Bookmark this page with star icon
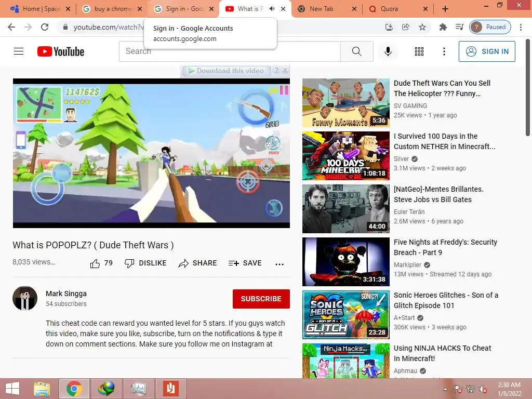The height and width of the screenshot is (399, 532). [x=422, y=27]
